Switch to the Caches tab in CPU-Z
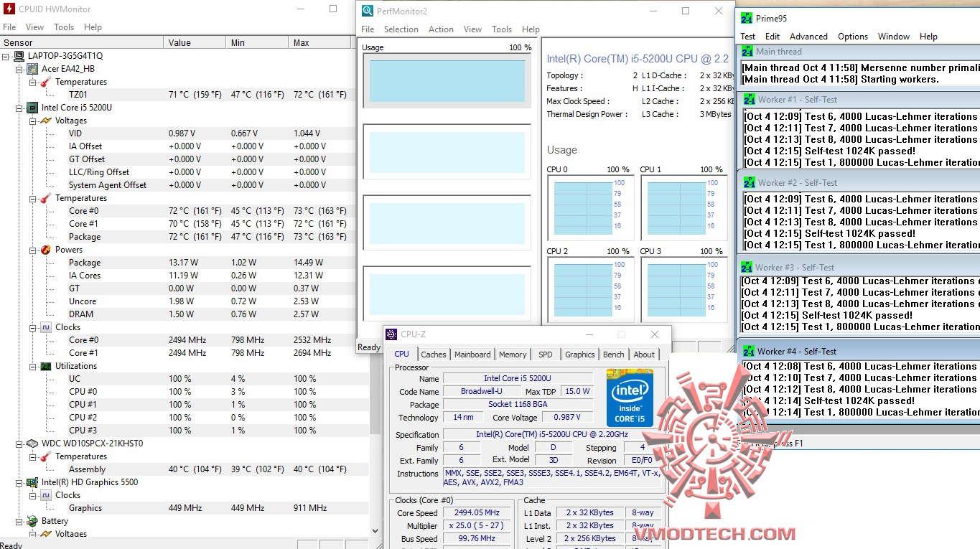The image size is (980, 549). [x=434, y=355]
